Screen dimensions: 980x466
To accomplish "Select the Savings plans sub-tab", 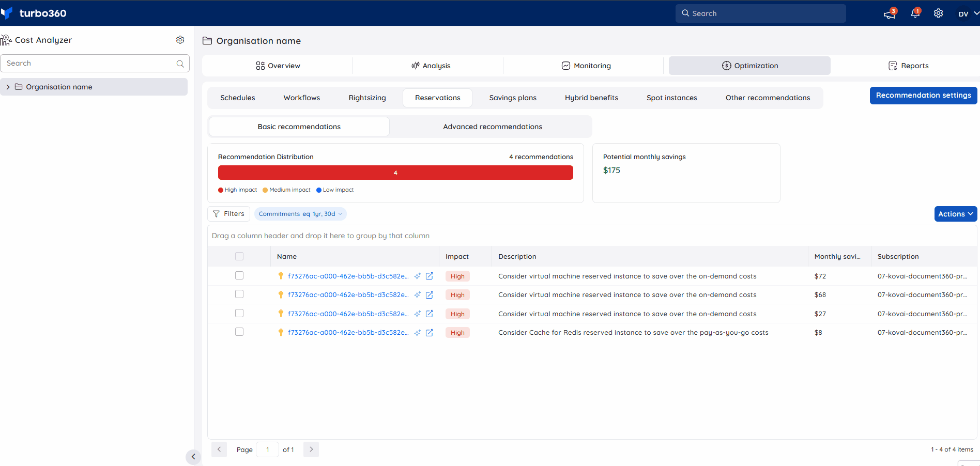I will point(513,98).
